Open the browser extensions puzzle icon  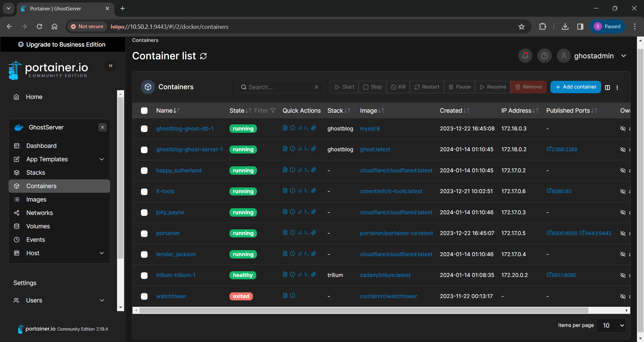pos(542,26)
